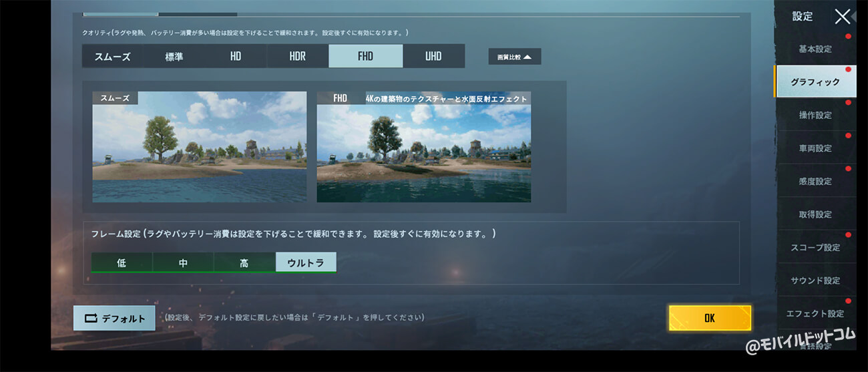Click the スムーズ preview thumbnail

pyautogui.click(x=200, y=147)
